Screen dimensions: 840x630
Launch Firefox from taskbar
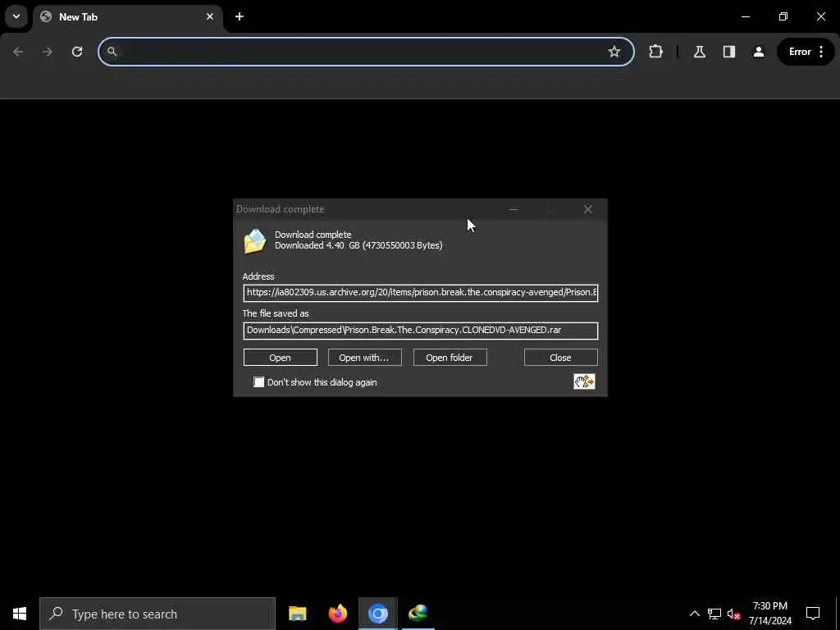coord(337,614)
